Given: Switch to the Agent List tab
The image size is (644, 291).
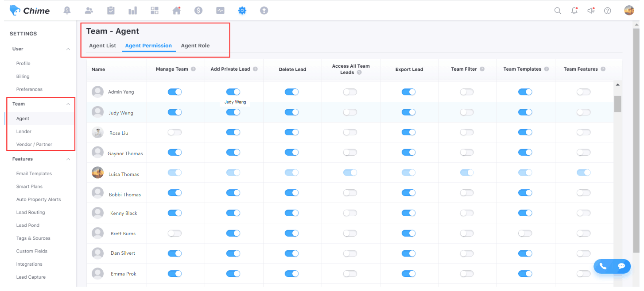Looking at the screenshot, I should (x=102, y=46).
